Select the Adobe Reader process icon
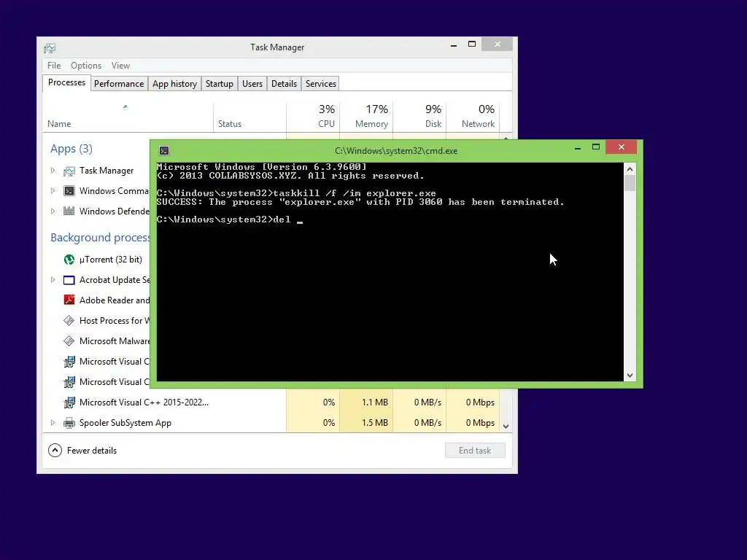This screenshot has width=747, height=560. tap(69, 300)
